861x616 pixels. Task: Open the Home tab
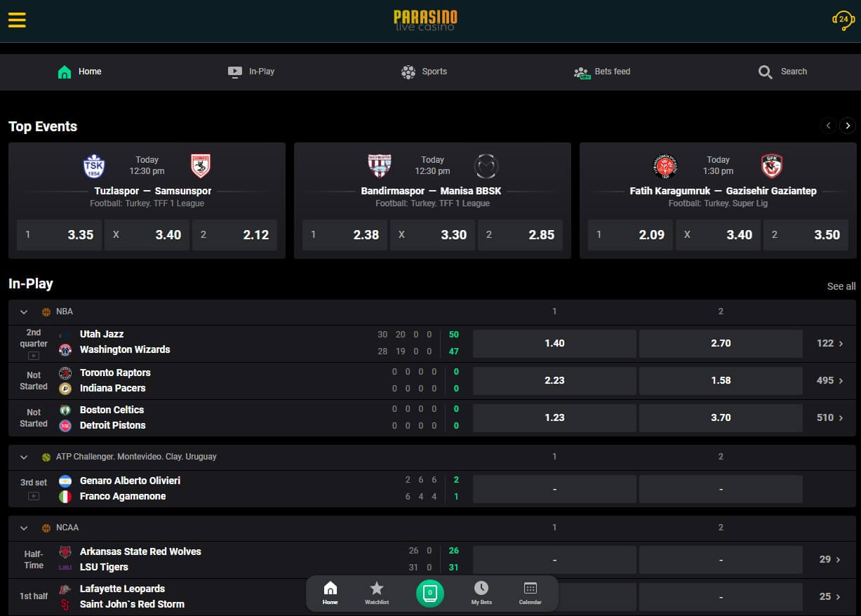[79, 72]
